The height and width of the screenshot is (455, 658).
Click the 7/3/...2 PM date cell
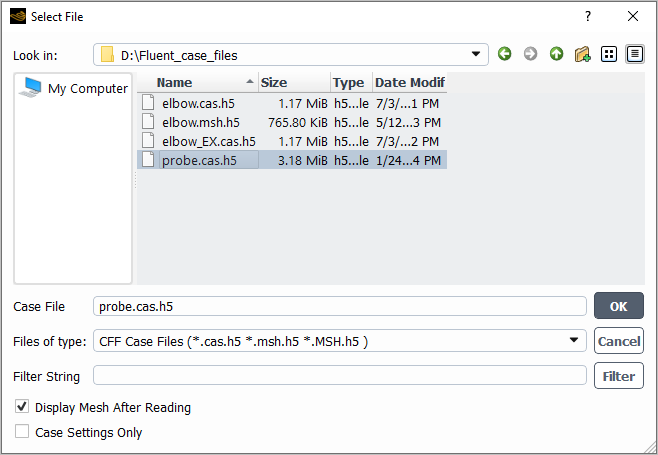pos(408,142)
